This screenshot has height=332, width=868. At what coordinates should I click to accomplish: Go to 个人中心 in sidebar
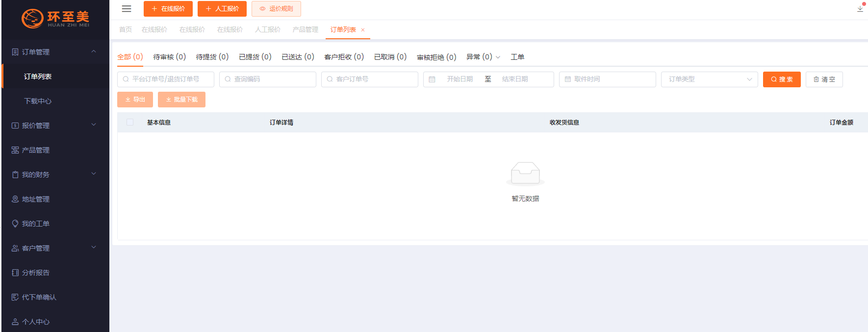tap(36, 322)
